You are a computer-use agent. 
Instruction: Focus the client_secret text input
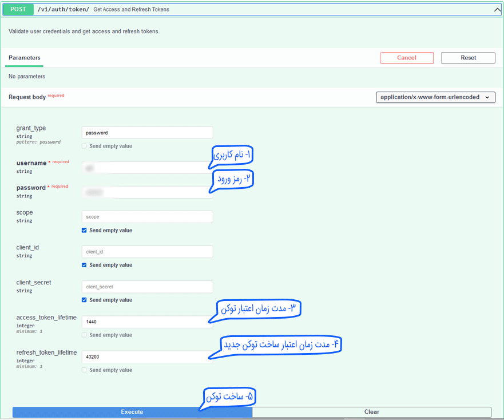(147, 287)
